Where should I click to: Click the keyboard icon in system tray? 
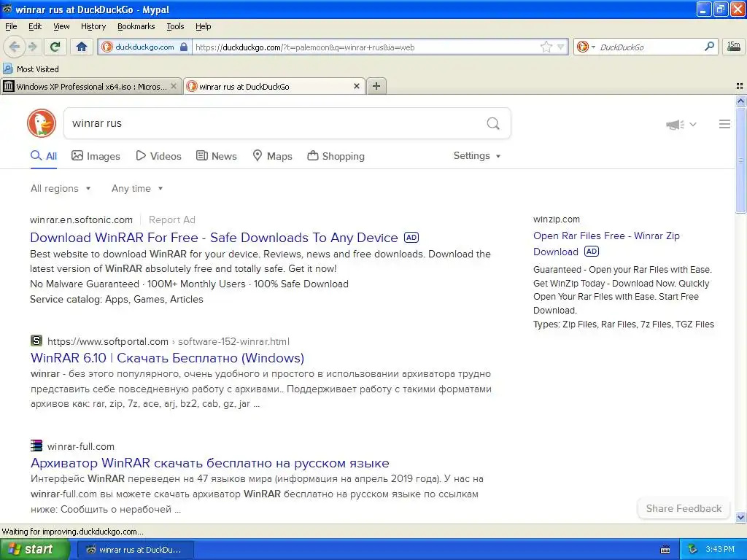click(x=665, y=550)
